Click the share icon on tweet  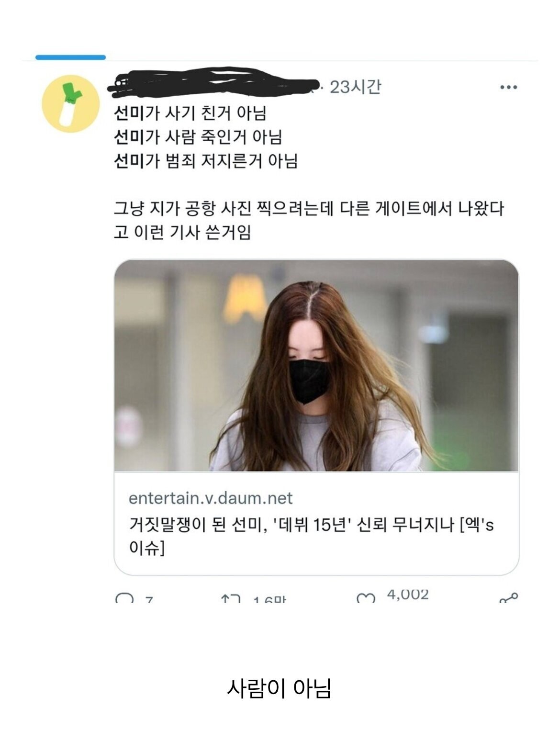pos(508,597)
